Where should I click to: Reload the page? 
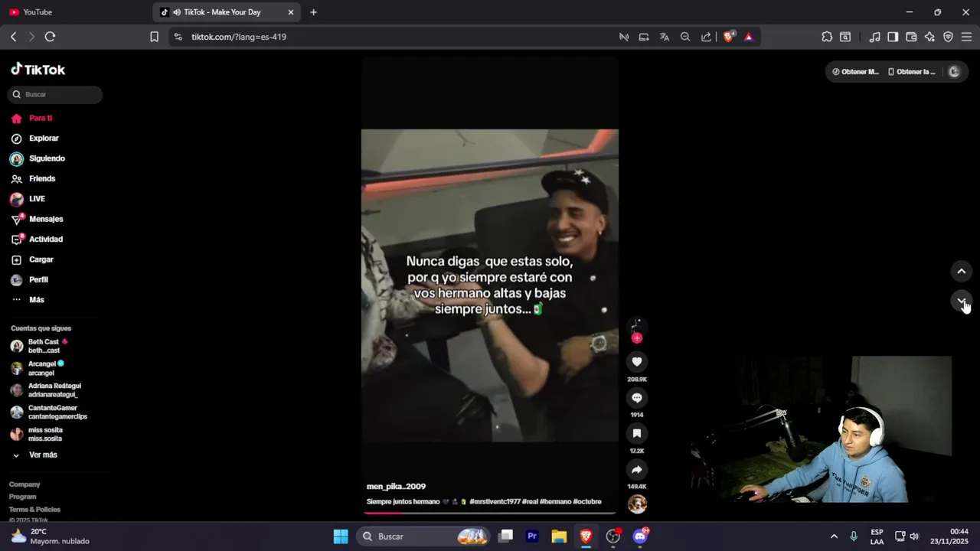click(x=50, y=37)
